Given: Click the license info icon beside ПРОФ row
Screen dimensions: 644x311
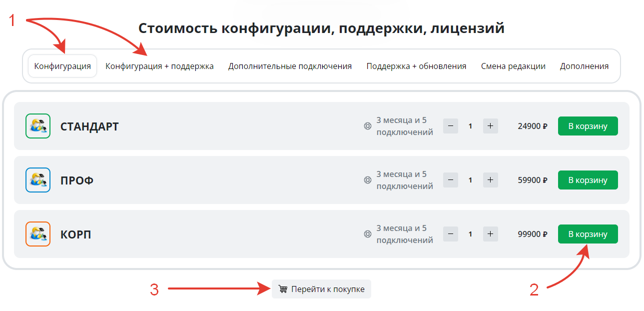Looking at the screenshot, I should point(367,180).
